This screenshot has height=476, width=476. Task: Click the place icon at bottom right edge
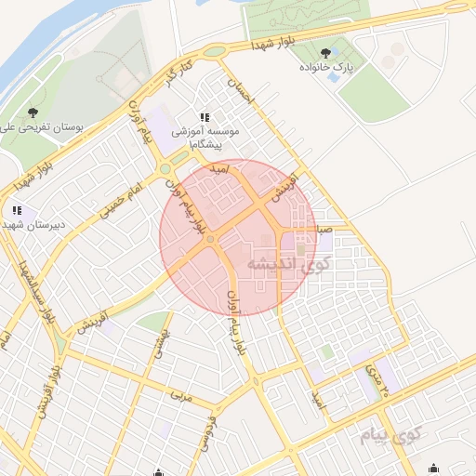coord(433,468)
